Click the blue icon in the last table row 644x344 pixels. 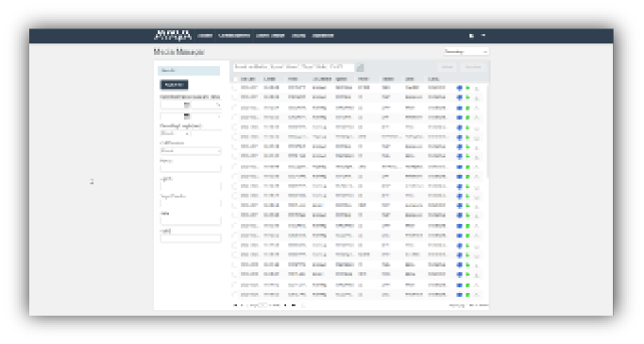click(x=459, y=295)
